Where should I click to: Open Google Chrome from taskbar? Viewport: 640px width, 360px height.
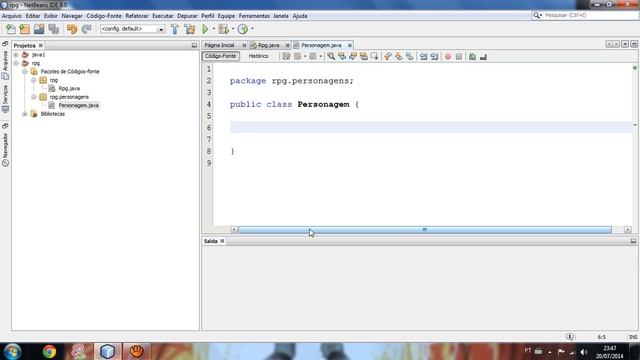49,351
